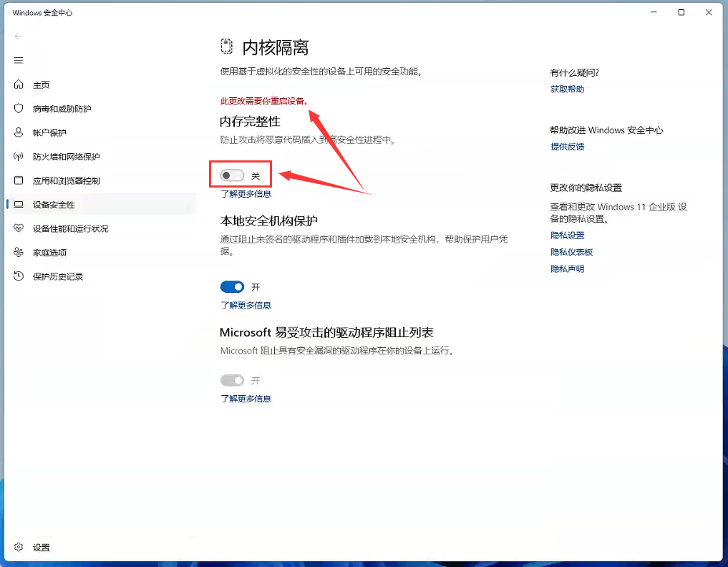Click the gear icon for 设置
The height and width of the screenshot is (567, 728).
[19, 547]
